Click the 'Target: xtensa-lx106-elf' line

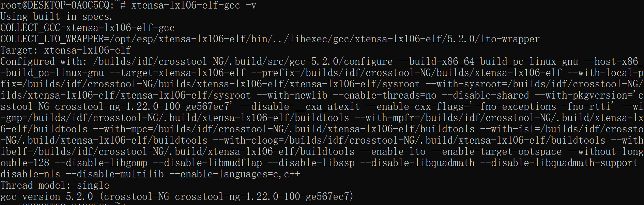click(66, 50)
